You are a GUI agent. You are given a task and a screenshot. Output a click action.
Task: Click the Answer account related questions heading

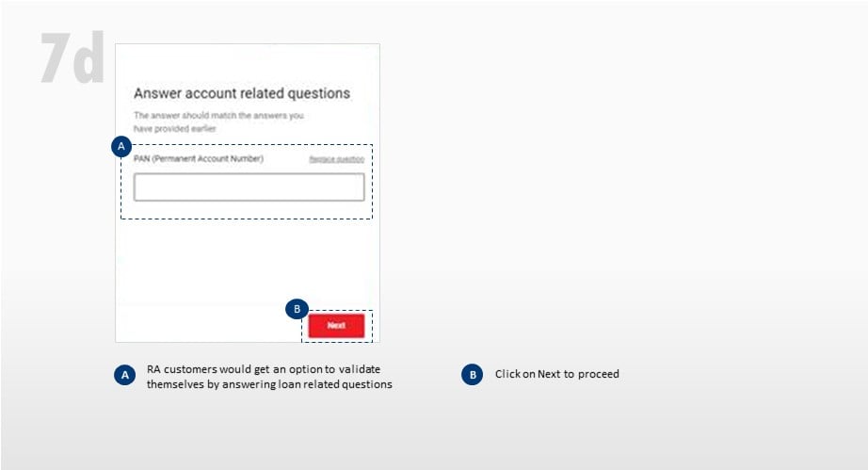tap(242, 93)
